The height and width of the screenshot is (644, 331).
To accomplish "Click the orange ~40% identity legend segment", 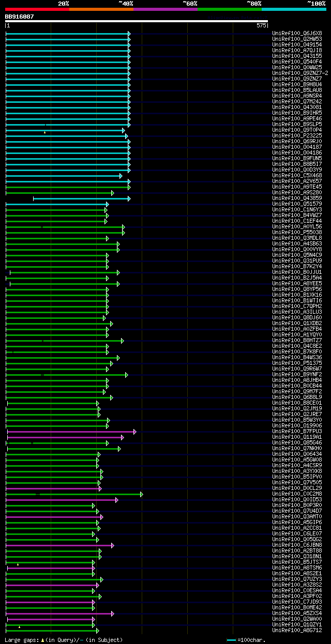I will pyautogui.click(x=101, y=9).
